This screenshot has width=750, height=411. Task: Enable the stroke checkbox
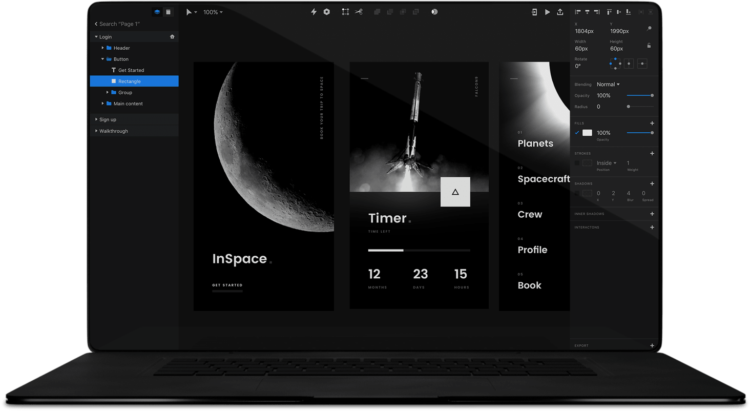point(577,163)
